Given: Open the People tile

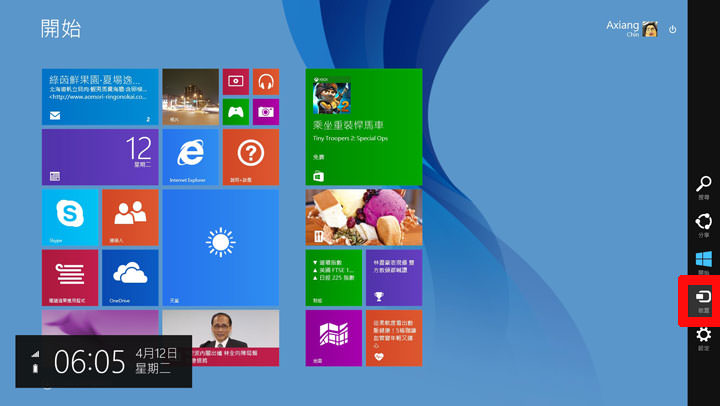Looking at the screenshot, I should coord(130,217).
